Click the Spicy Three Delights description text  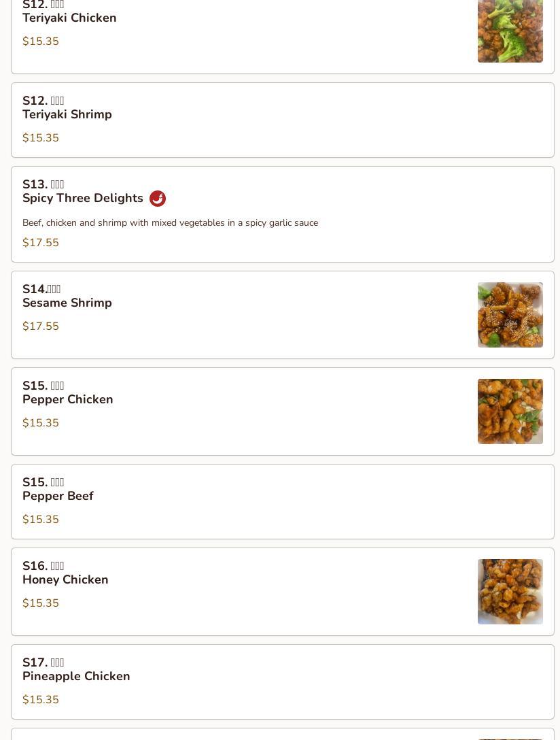pyautogui.click(x=170, y=223)
